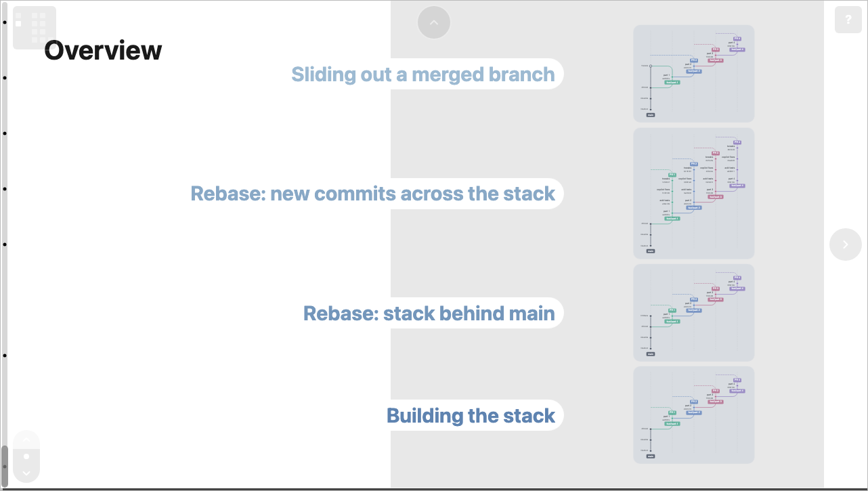Select "Rebase: stack behind main" label
This screenshot has width=868, height=491.
click(429, 313)
